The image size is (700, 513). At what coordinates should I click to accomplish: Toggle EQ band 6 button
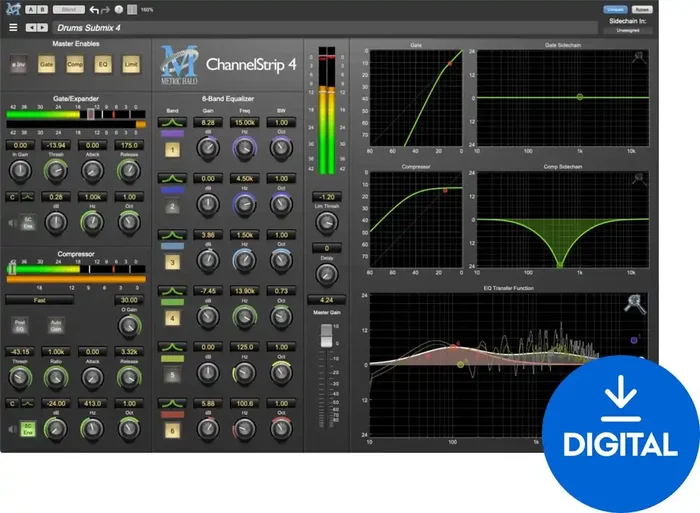[172, 431]
